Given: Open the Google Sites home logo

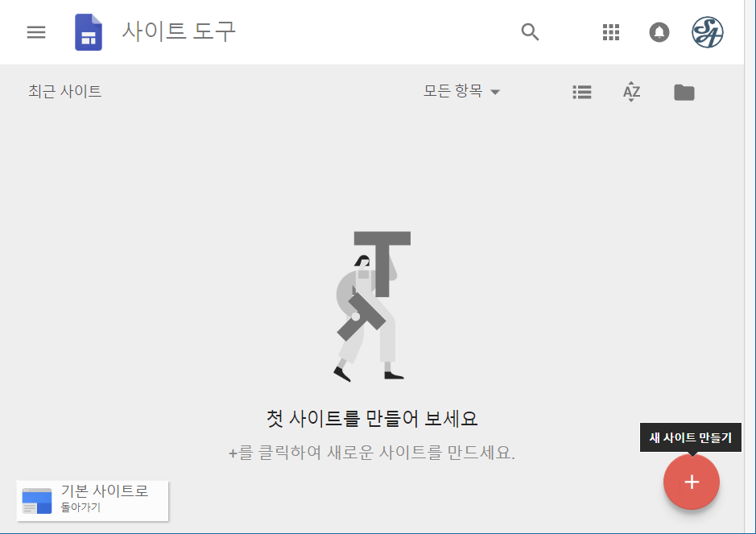Looking at the screenshot, I should pos(89,32).
